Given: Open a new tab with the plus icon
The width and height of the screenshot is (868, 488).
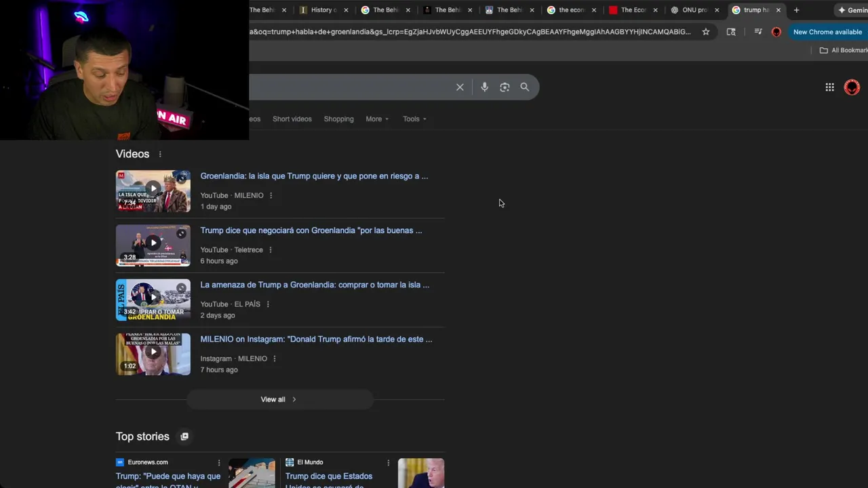Looking at the screenshot, I should [x=796, y=10].
